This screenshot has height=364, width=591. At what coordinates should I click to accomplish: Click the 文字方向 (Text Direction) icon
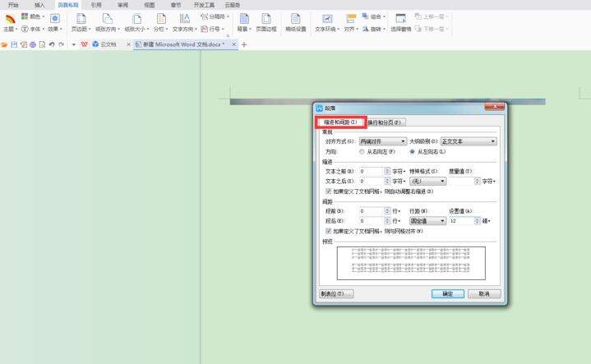(x=184, y=19)
